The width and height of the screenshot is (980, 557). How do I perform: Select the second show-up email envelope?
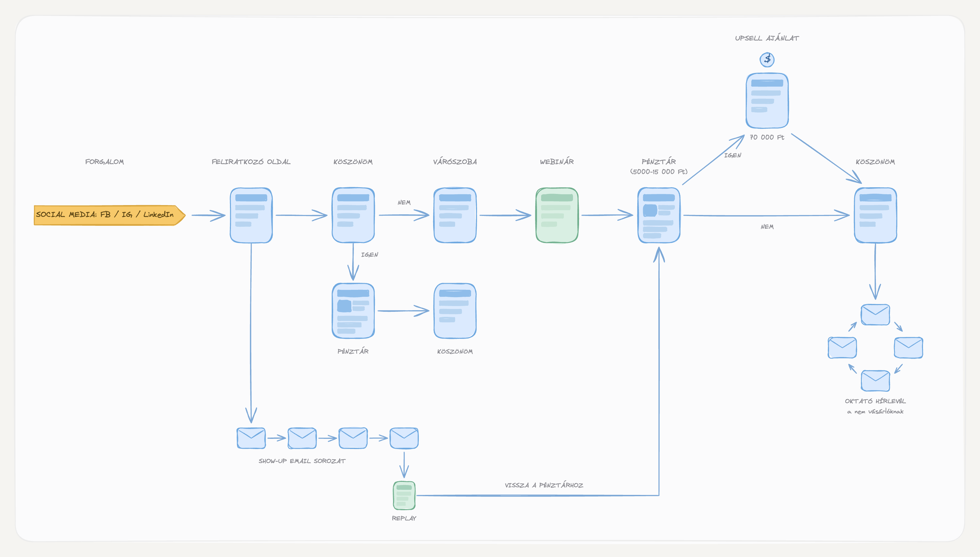[x=302, y=438]
